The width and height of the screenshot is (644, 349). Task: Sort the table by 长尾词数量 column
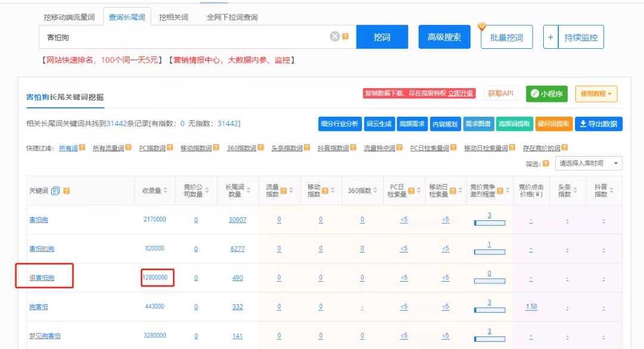click(x=247, y=191)
